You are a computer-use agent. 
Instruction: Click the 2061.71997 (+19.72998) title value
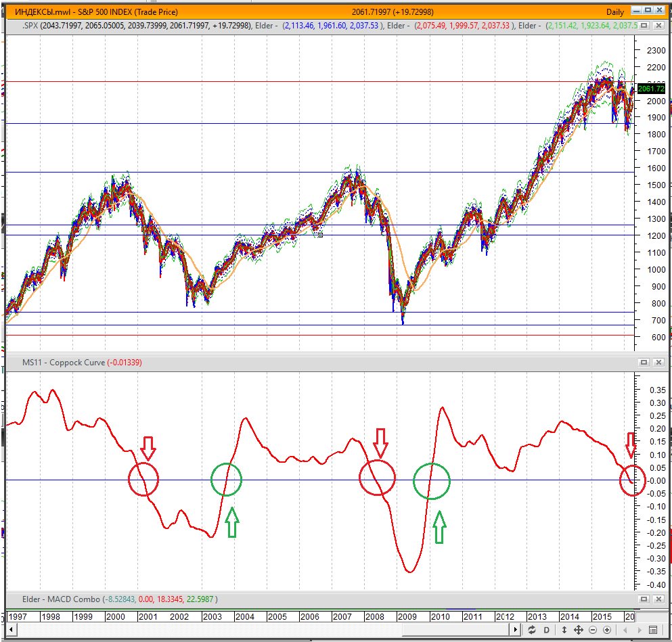tap(393, 12)
